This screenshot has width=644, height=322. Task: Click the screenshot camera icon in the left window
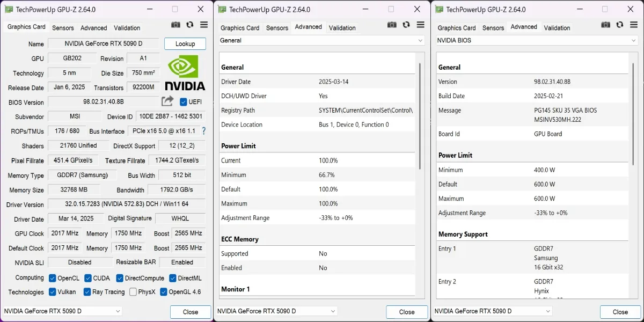point(175,25)
